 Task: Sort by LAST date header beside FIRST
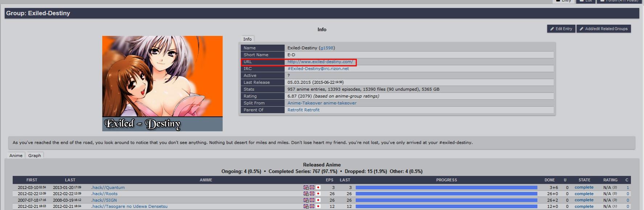pos(70,180)
